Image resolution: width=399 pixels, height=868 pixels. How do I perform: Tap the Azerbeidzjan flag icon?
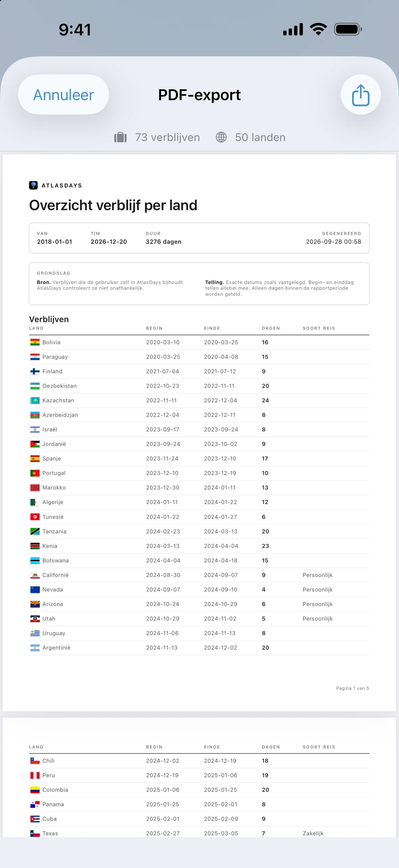click(x=35, y=415)
